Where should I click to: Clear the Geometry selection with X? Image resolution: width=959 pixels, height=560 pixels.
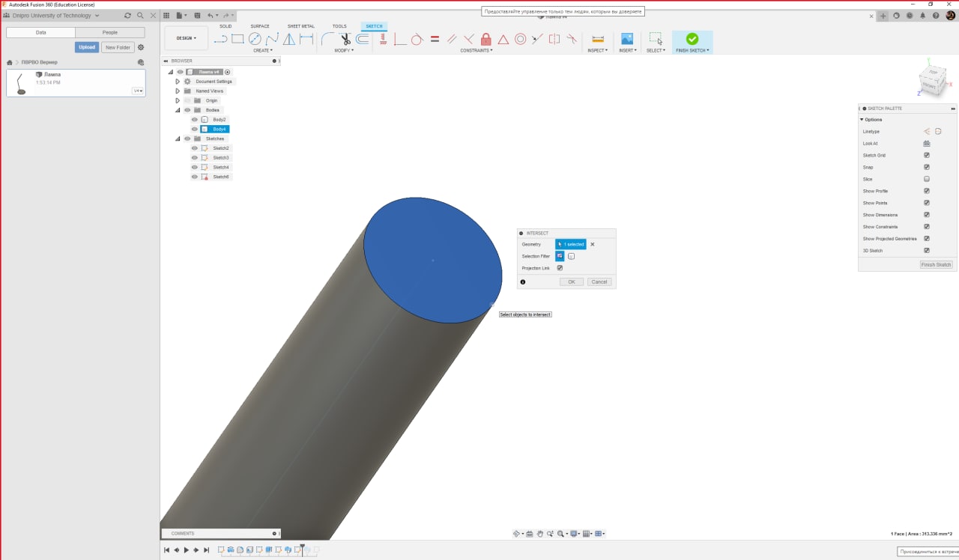click(593, 244)
